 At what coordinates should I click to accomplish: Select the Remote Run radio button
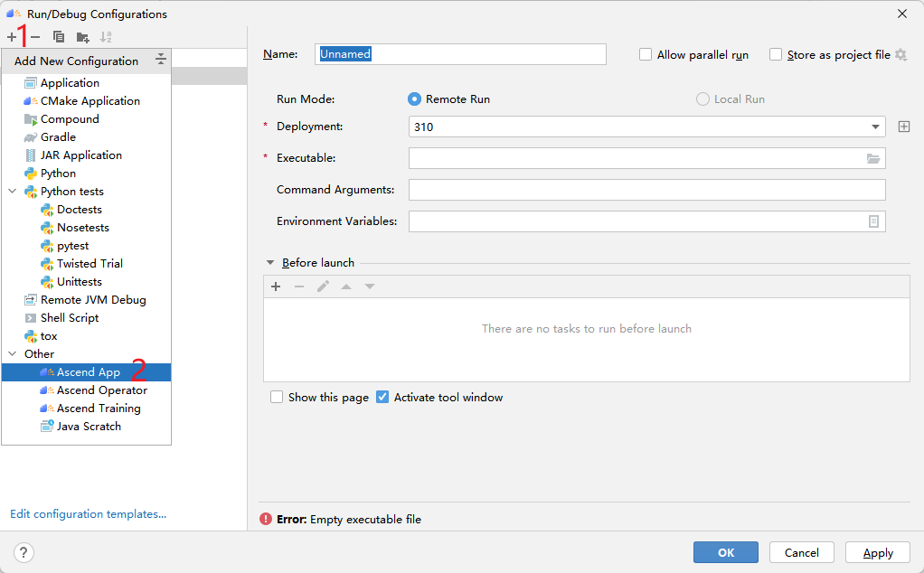click(415, 99)
